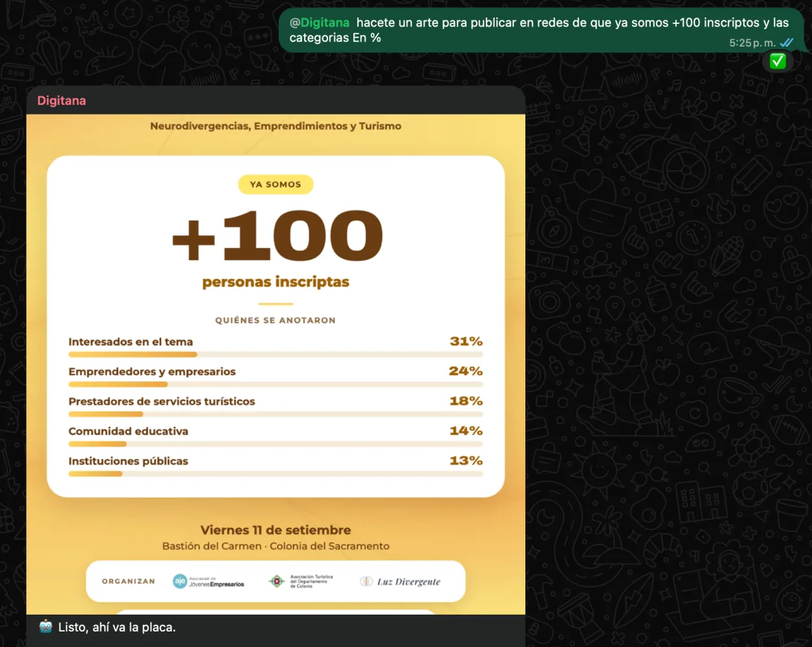Open the Digitana sender name on the image message
This screenshot has height=647, width=812.
point(61,100)
